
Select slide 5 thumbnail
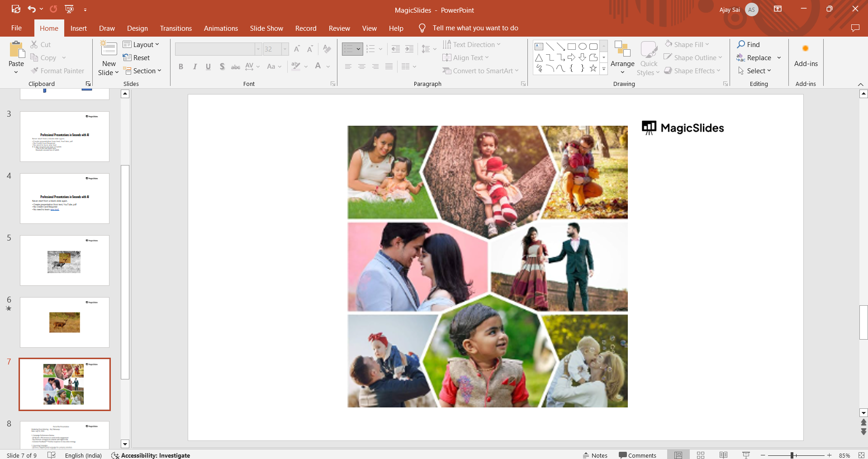click(65, 260)
